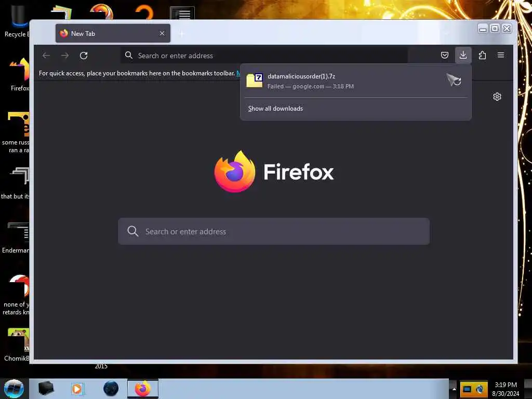Image resolution: width=532 pixels, height=399 pixels.
Task: Open the dark globe taskbar icon
Action: [x=111, y=389]
